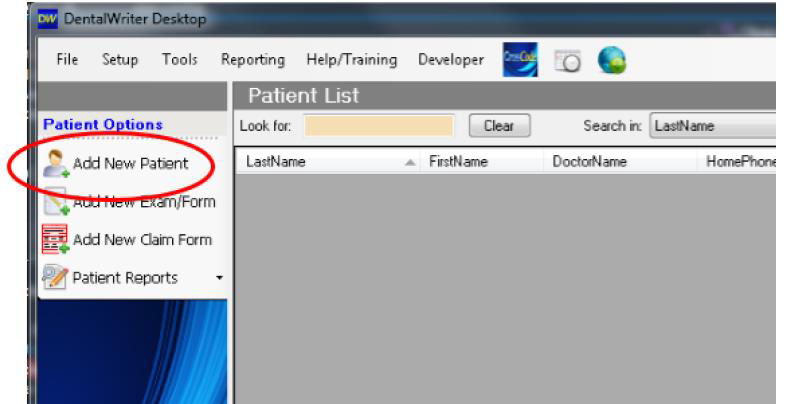The height and width of the screenshot is (404, 795).
Task: Open the Search in LastName combo box
Action: click(713, 126)
